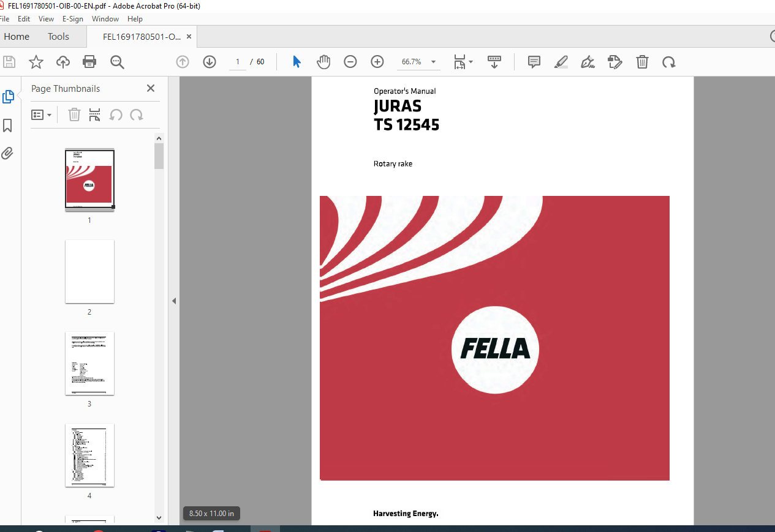Rotate thumbnail pages counterclockwise
The image size is (775, 532).
(x=116, y=114)
